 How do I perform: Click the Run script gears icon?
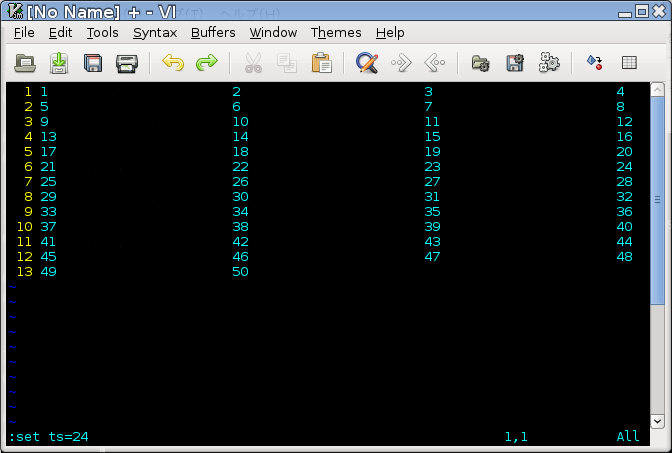coord(549,64)
